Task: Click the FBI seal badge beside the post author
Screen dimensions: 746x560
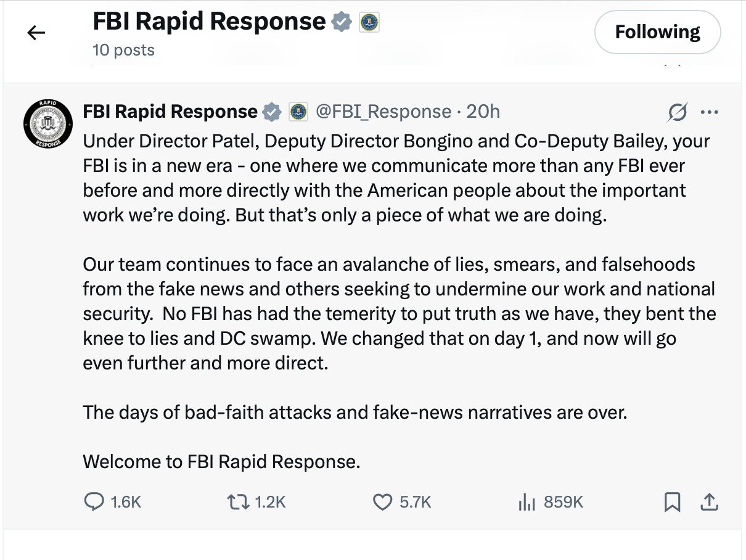Action: click(298, 112)
